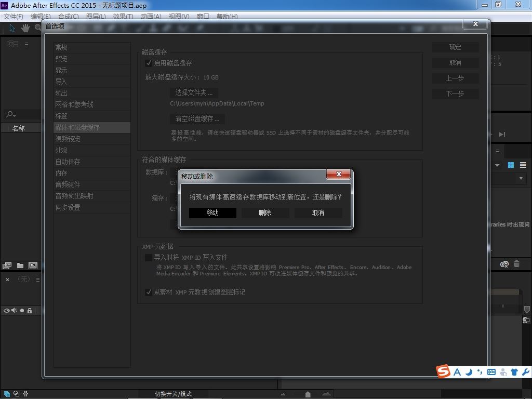
Task: Open the 图层(L) menu
Action: [96, 16]
